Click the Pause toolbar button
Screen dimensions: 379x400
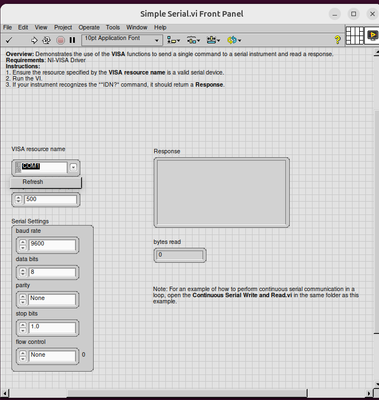pos(72,40)
